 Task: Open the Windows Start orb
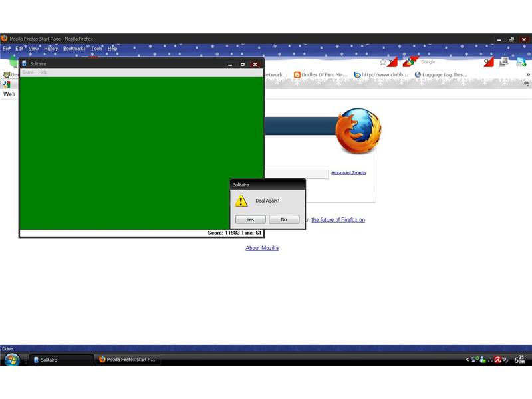coord(12,360)
